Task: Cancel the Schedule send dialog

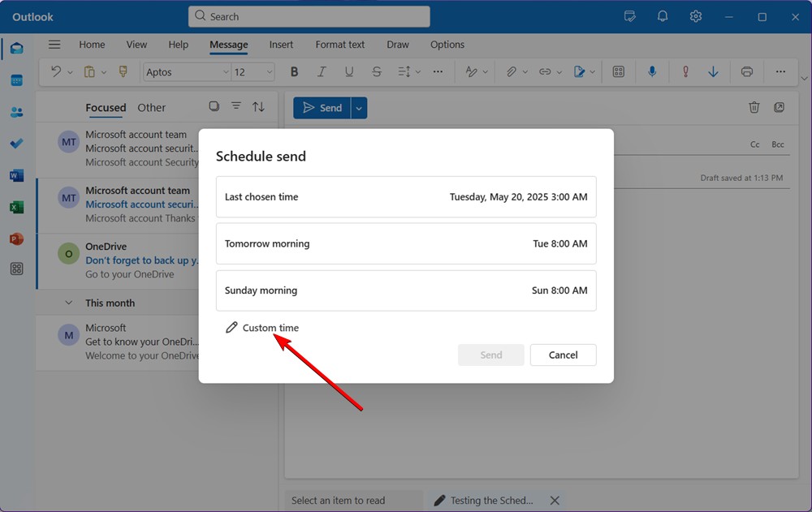Action: coord(563,355)
